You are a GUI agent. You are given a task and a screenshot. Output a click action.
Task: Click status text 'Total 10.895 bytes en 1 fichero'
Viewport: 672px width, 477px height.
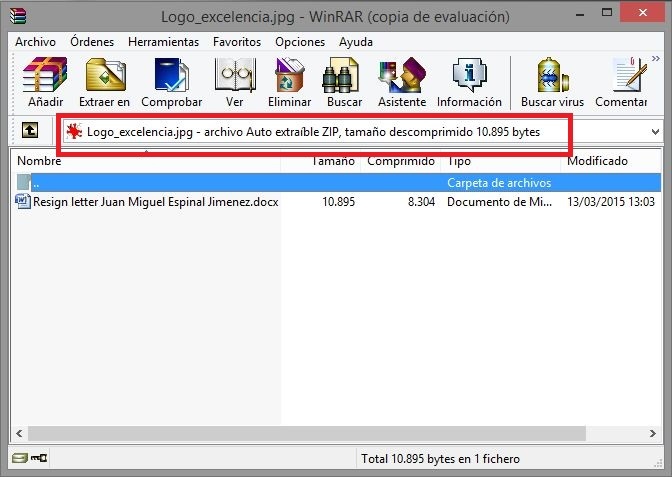[441, 459]
